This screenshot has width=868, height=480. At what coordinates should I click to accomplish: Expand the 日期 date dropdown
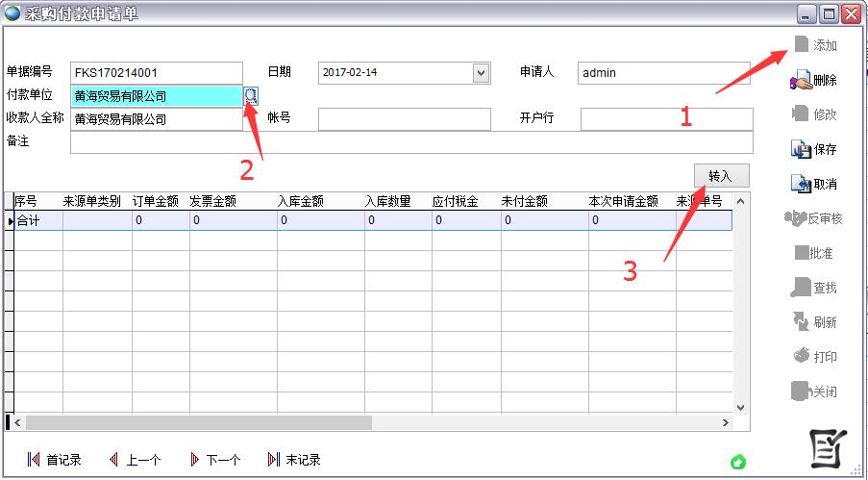click(482, 73)
